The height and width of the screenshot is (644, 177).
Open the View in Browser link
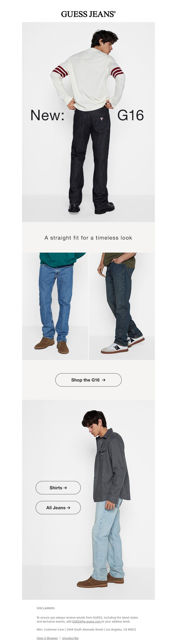(47, 638)
